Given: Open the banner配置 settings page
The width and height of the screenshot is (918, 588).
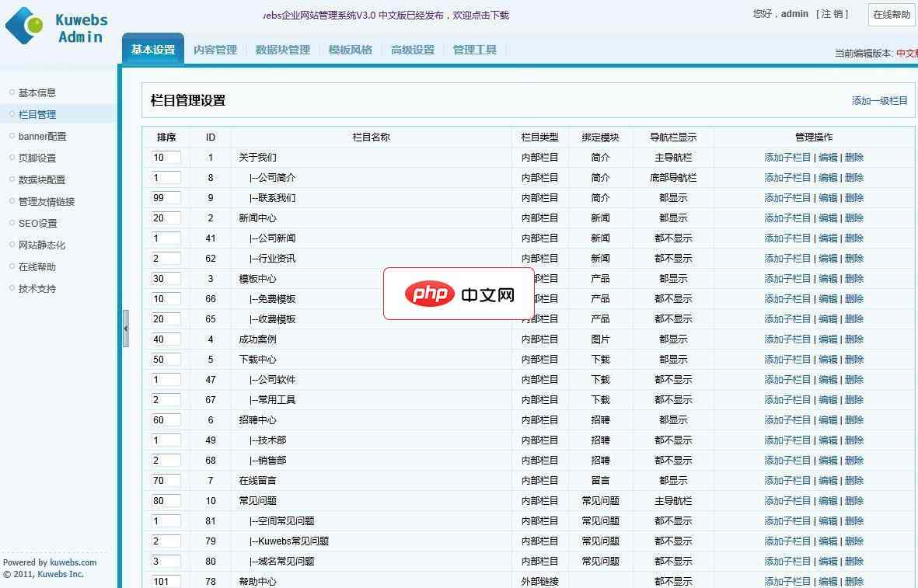Looking at the screenshot, I should (44, 136).
